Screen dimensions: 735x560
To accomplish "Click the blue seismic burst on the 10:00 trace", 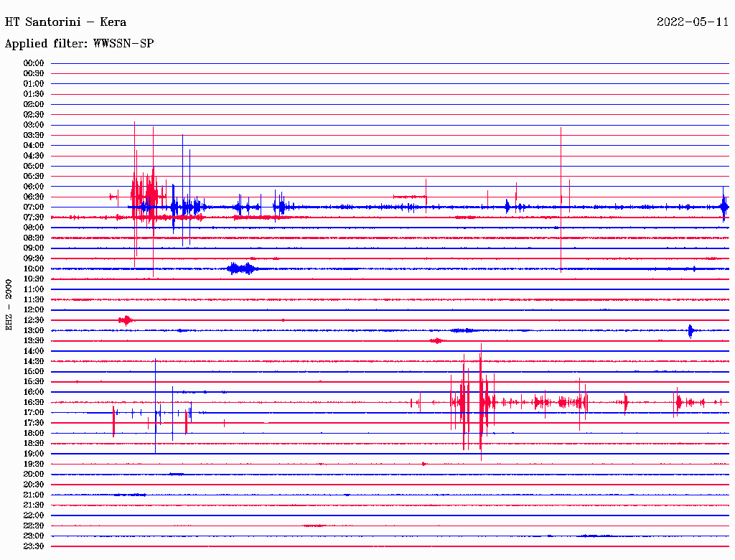I will tap(240, 269).
